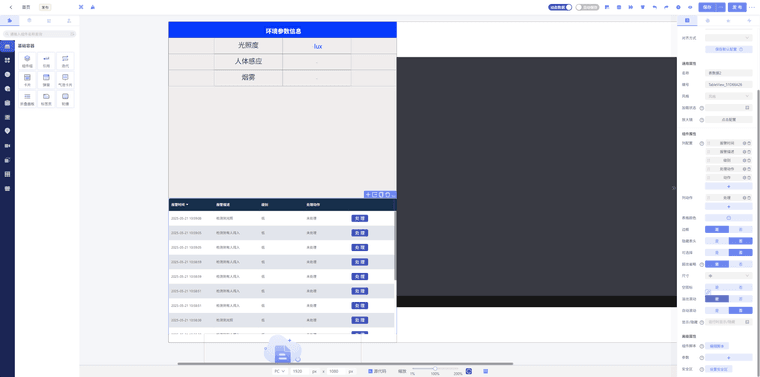Collapse the right panel with the double chevron
Viewport: 760px width, 377px height.
[x=673, y=188]
